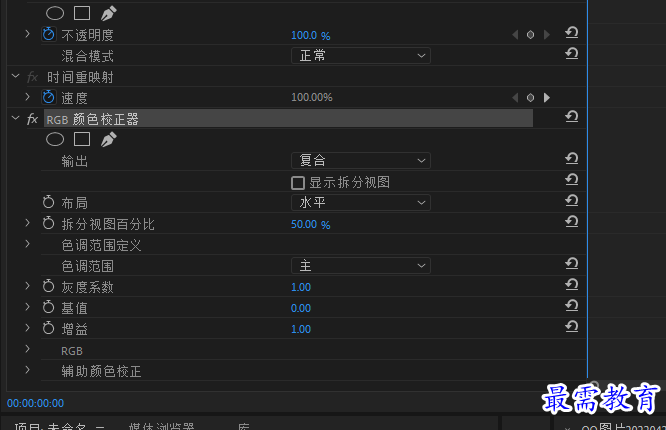Expand the 速度 property

28,97
